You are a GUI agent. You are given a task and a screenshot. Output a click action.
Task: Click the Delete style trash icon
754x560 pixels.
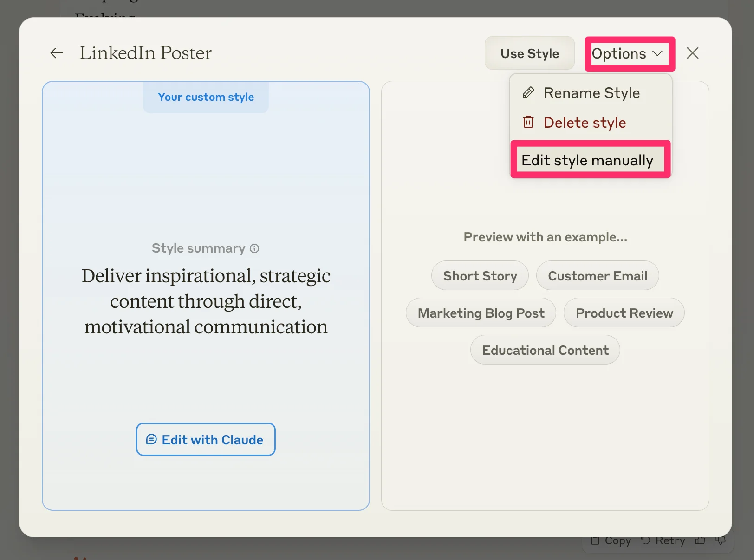(x=528, y=122)
